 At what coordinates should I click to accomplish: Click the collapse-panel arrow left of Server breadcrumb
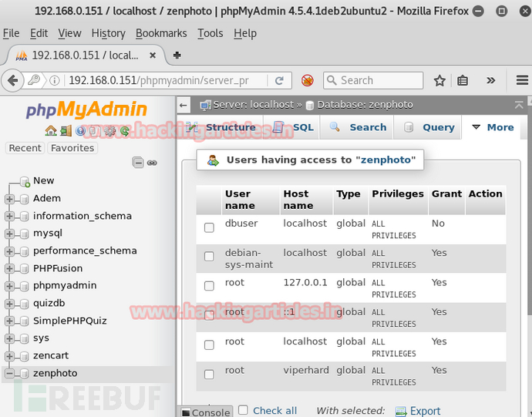pyautogui.click(x=184, y=105)
